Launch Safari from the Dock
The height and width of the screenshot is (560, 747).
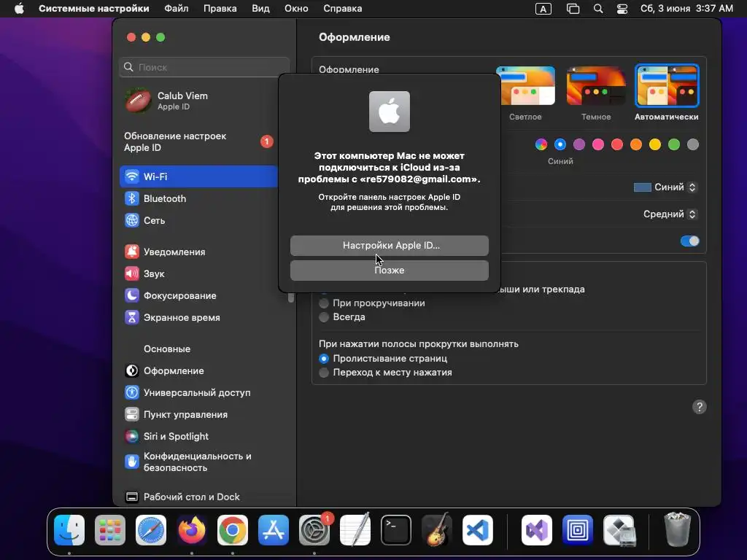151,530
